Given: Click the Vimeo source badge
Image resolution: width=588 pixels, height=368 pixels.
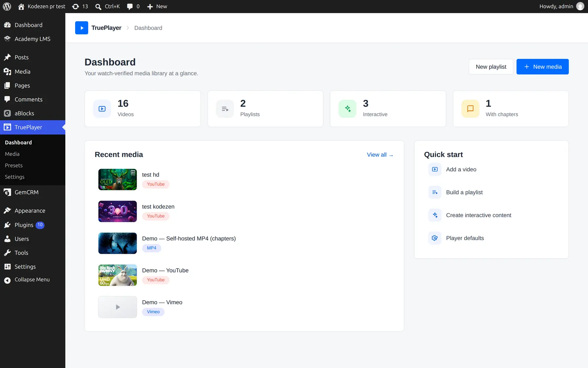Looking at the screenshot, I should 153,312.
